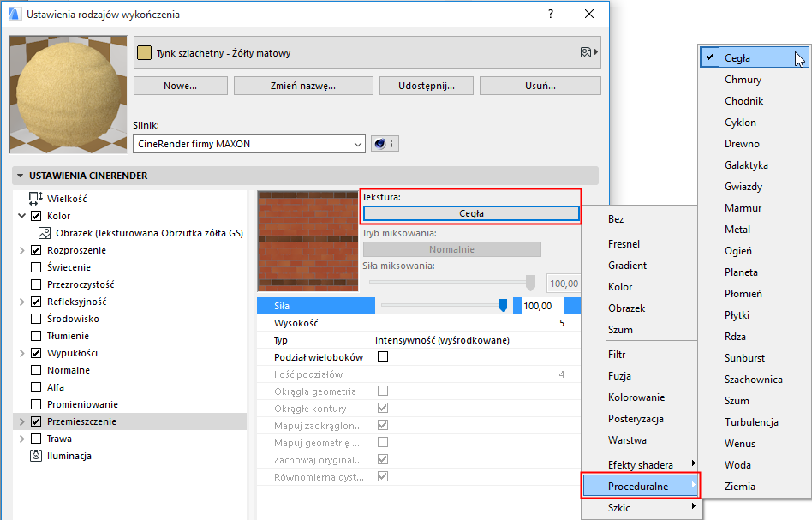Screen dimensions: 812x520
Task: Toggle the Przemieszczenie checkbox
Action: tap(36, 421)
